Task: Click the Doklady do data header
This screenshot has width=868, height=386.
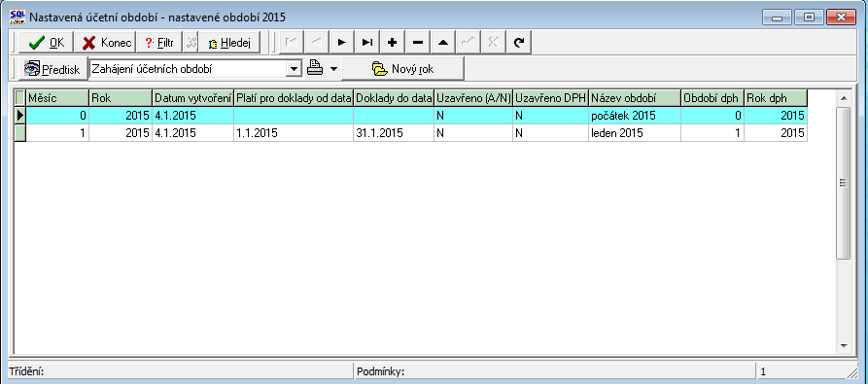Action: [x=394, y=98]
